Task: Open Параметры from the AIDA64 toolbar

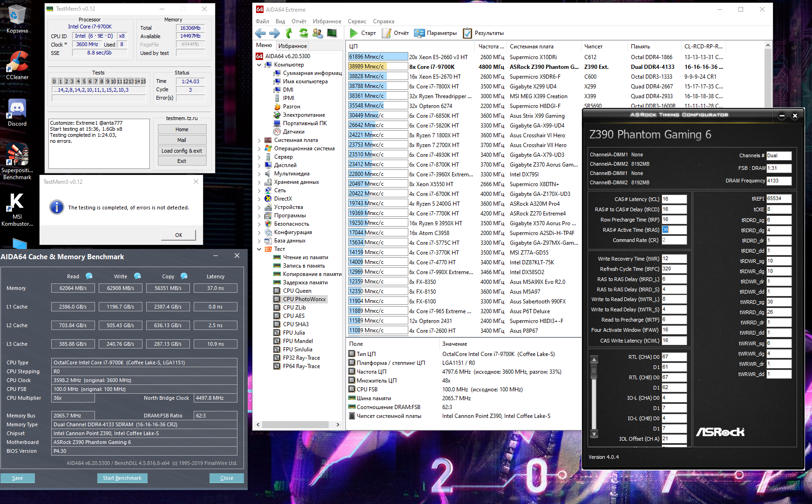Action: coord(435,33)
